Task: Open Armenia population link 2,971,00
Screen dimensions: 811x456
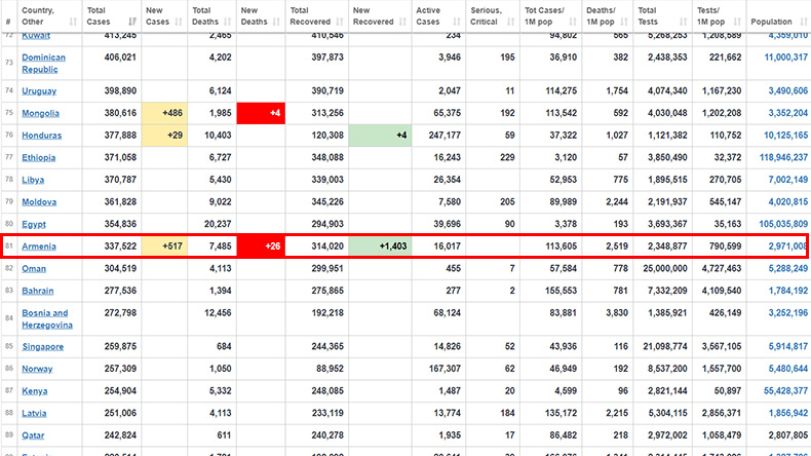Action: (x=787, y=246)
